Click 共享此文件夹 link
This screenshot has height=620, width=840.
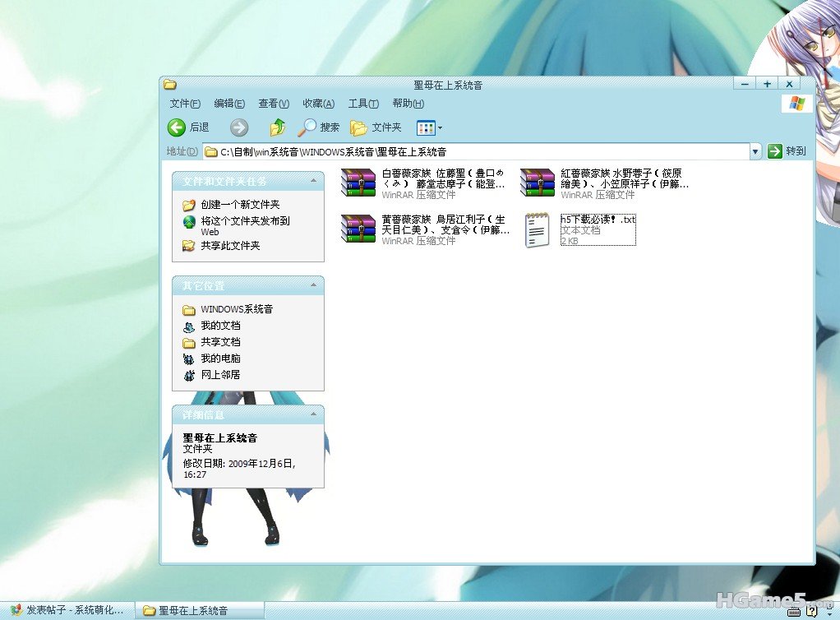point(230,245)
